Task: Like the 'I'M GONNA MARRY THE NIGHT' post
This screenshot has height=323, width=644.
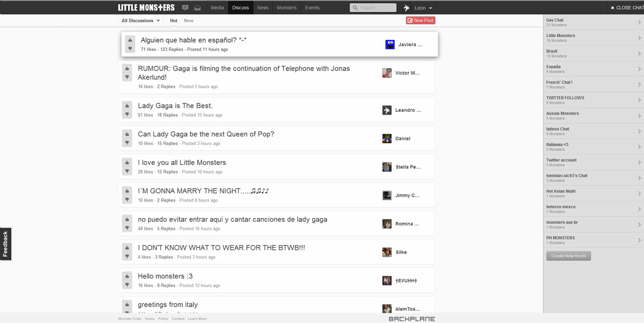Action: click(x=127, y=191)
